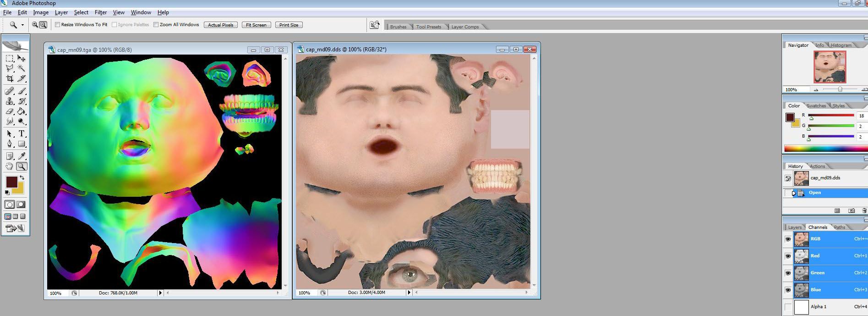868x316 pixels.
Task: Switch to Quick Mask mode
Action: [21, 205]
